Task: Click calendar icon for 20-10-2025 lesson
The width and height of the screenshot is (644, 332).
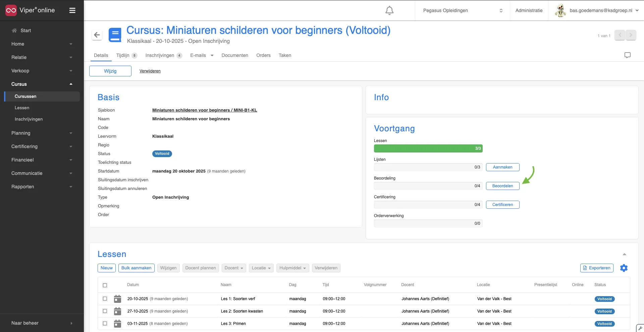Action: 117,299
